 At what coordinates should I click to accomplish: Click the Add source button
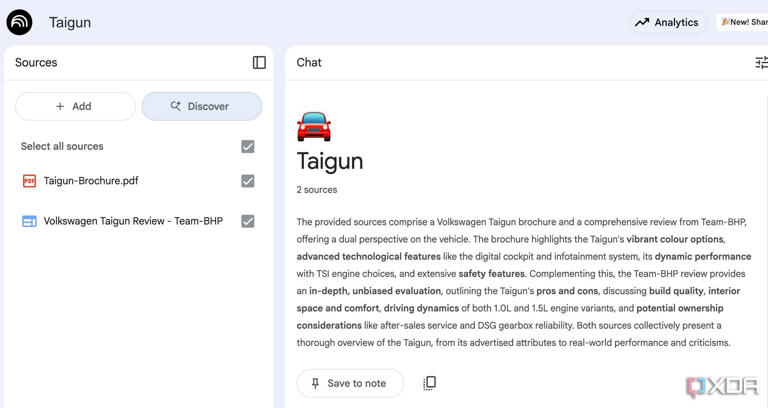pos(75,106)
